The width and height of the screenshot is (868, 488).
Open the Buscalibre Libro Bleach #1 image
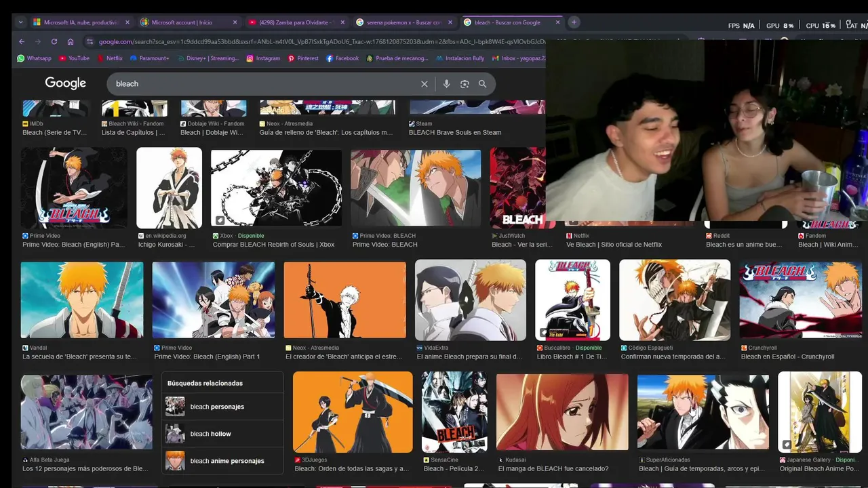(572, 300)
